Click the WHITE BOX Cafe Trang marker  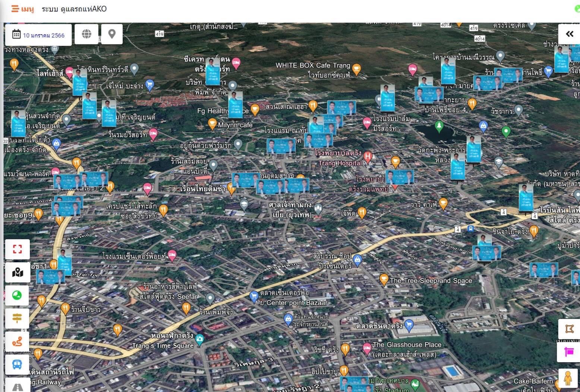[356, 69]
